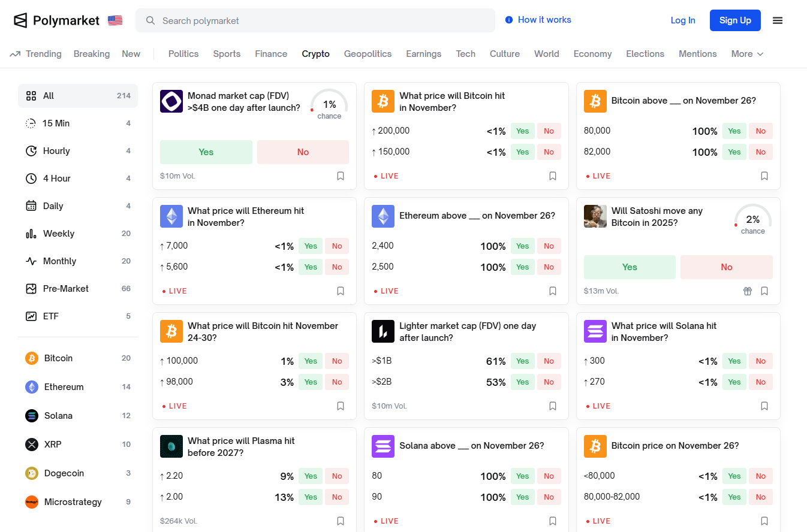Image resolution: width=807 pixels, height=532 pixels.
Task: Select the All markets filter
Action: click(78, 96)
